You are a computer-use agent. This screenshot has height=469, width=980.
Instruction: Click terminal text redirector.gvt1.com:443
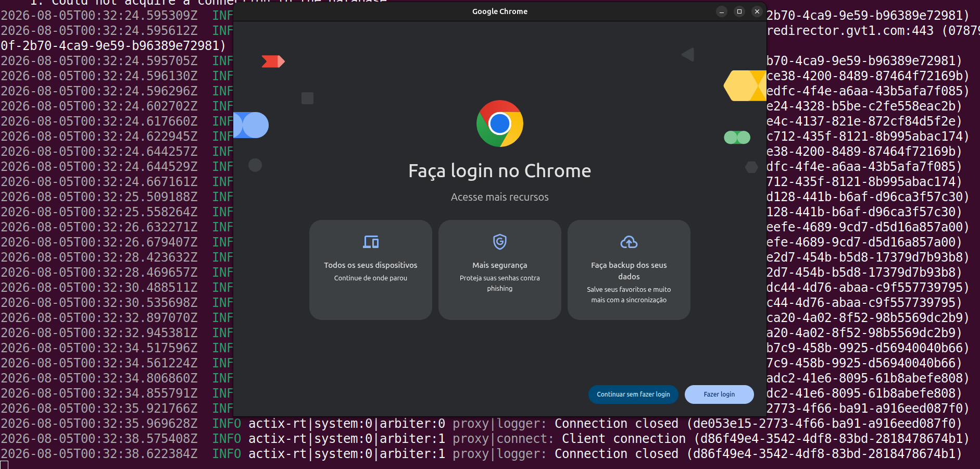(850, 31)
